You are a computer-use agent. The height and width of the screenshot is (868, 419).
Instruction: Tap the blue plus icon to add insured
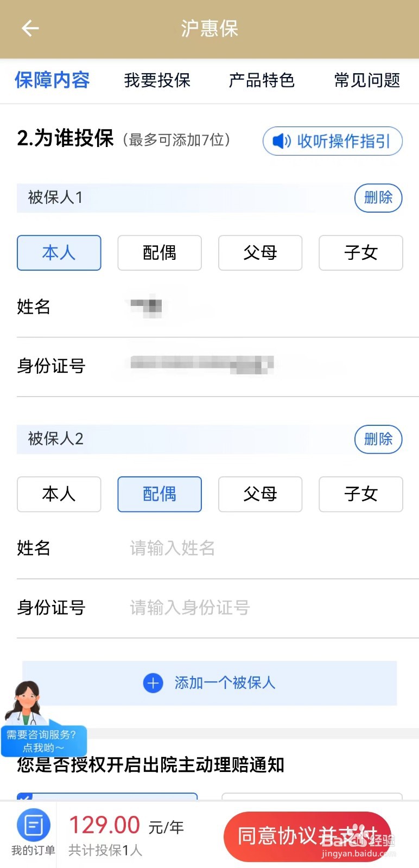point(153,683)
